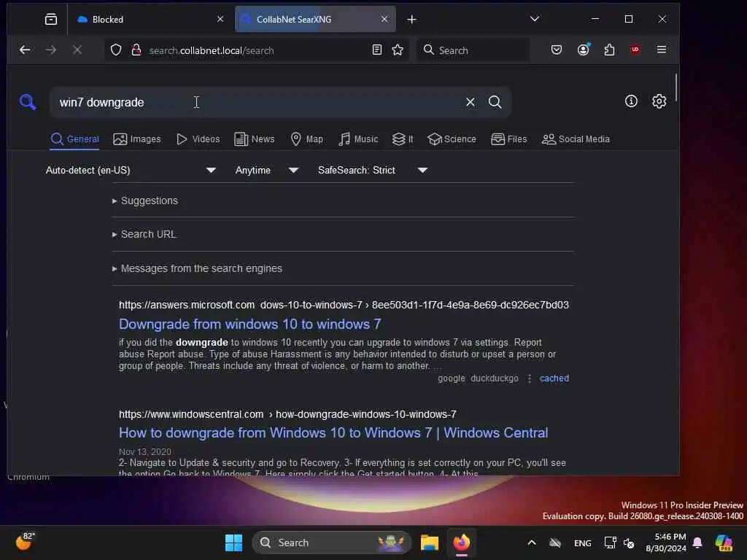Switch to Social Media category
747x560 pixels.
(x=576, y=139)
